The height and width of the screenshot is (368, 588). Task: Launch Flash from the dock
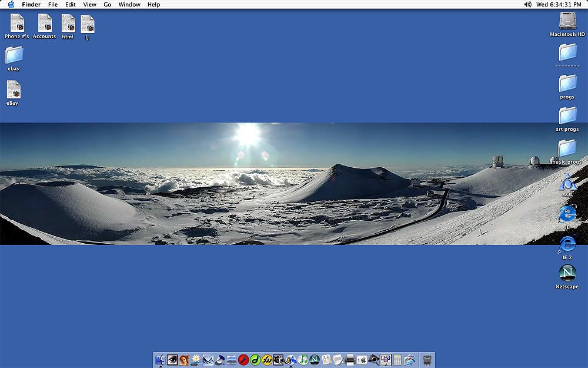pos(243,360)
